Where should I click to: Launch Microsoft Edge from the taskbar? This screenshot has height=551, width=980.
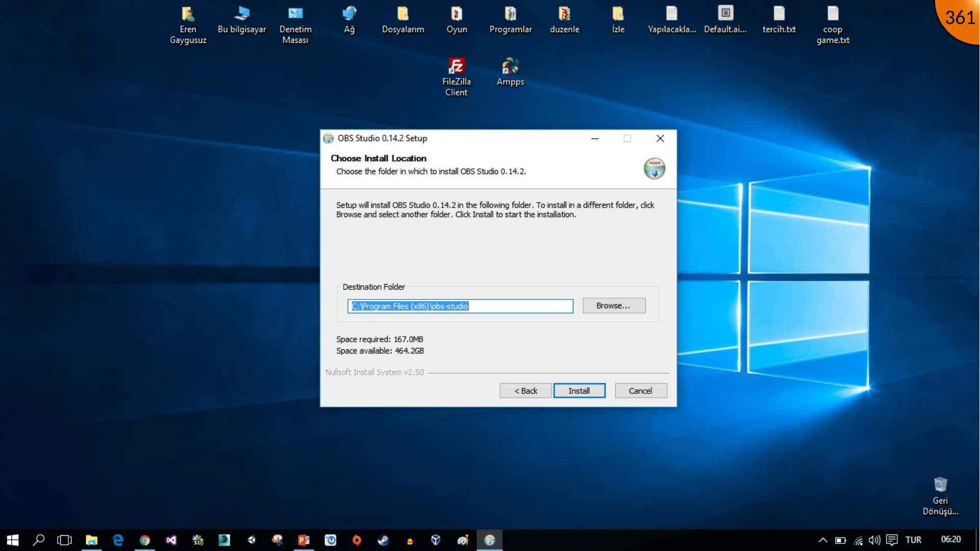tap(118, 540)
